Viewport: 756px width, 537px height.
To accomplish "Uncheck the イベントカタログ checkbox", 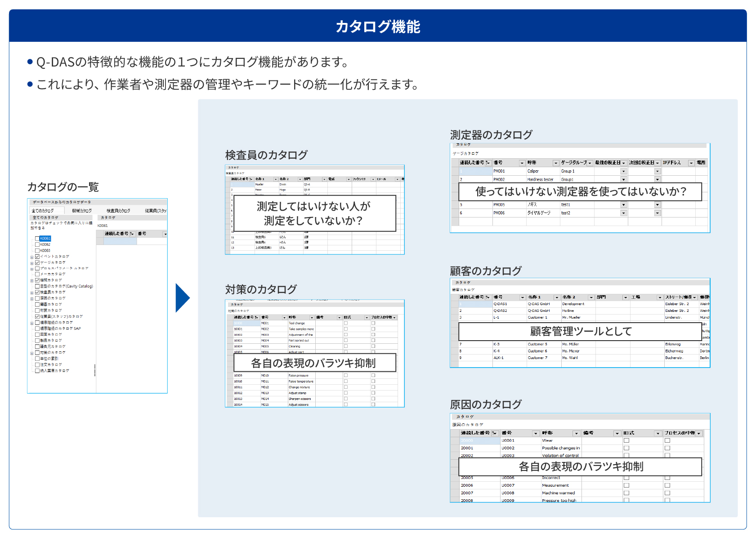I will (37, 257).
